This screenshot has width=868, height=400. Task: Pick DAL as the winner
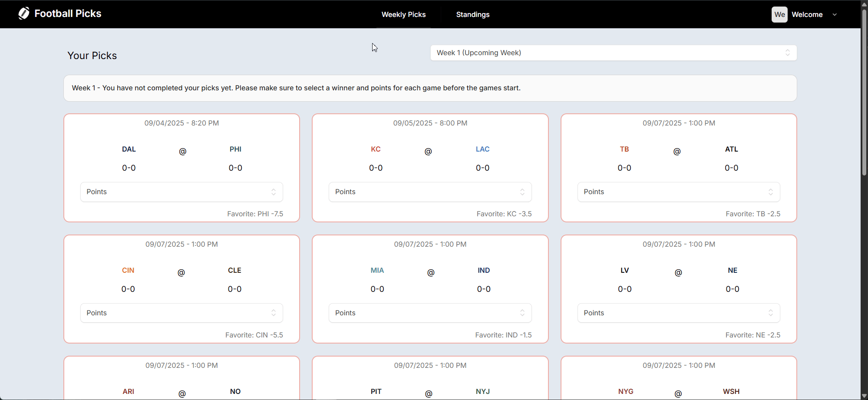coord(129,149)
